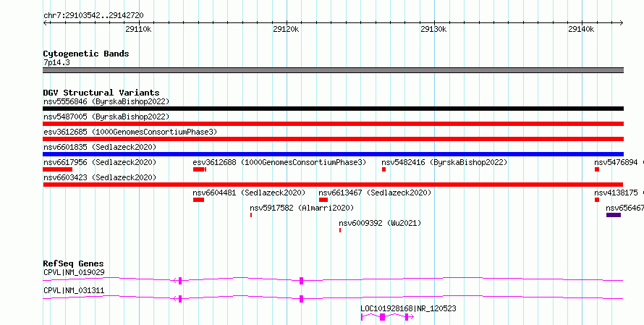Open the RefSeq Genes track title
Image resolution: width=644 pixels, height=325 pixels.
(x=74, y=263)
